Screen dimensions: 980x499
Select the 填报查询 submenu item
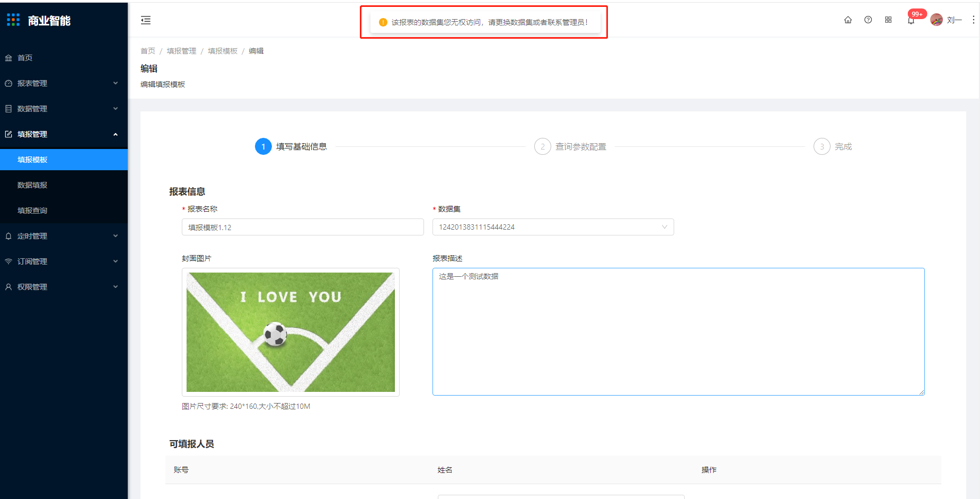64,211
